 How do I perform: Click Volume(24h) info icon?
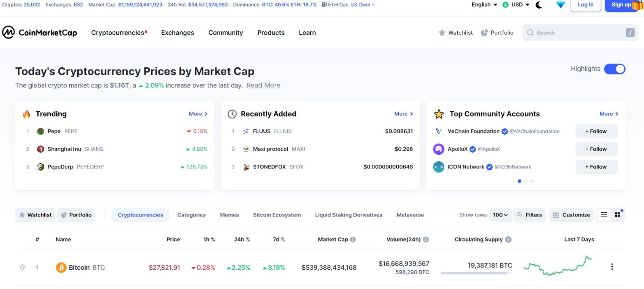425,240
